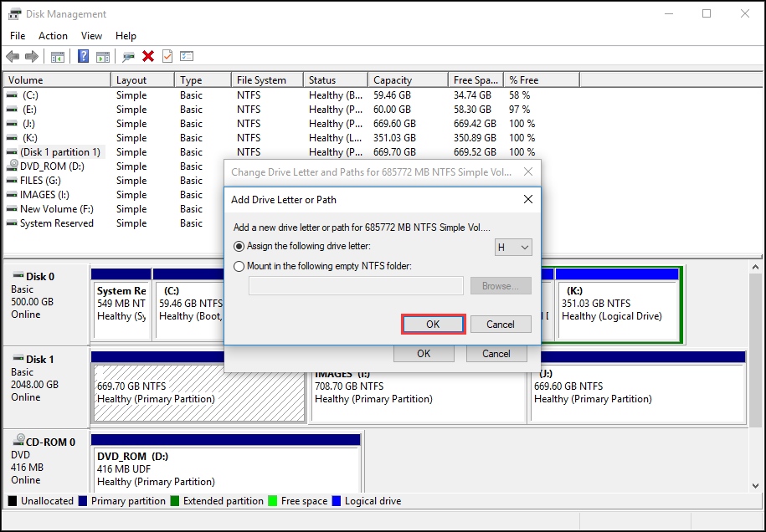Click the Forward arrow in the toolbar
Viewport: 766px width, 532px height.
(x=32, y=57)
